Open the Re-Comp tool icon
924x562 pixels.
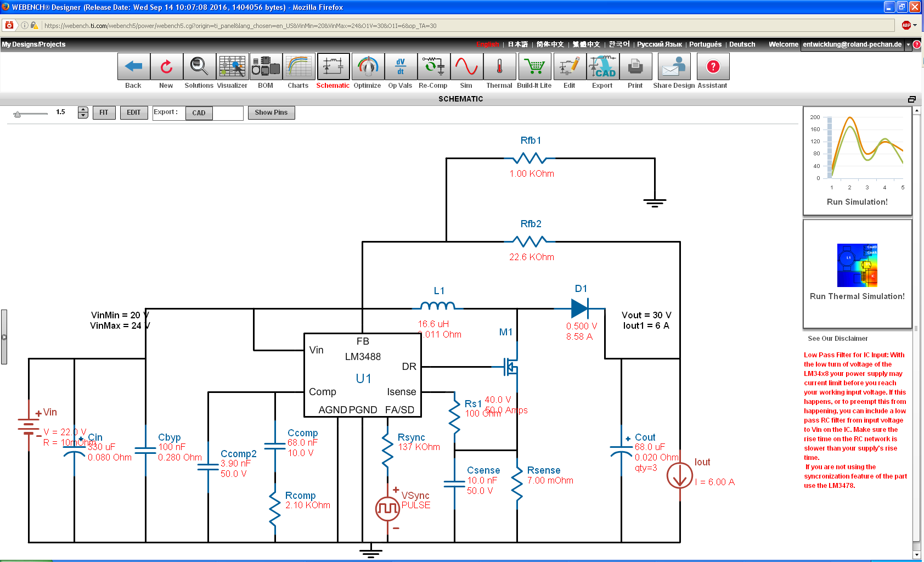click(x=433, y=67)
